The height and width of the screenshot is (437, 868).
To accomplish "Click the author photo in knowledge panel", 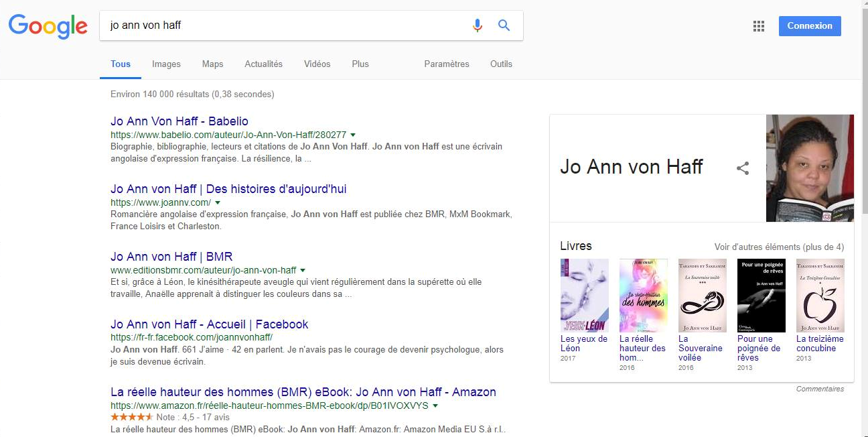I will coord(810,168).
